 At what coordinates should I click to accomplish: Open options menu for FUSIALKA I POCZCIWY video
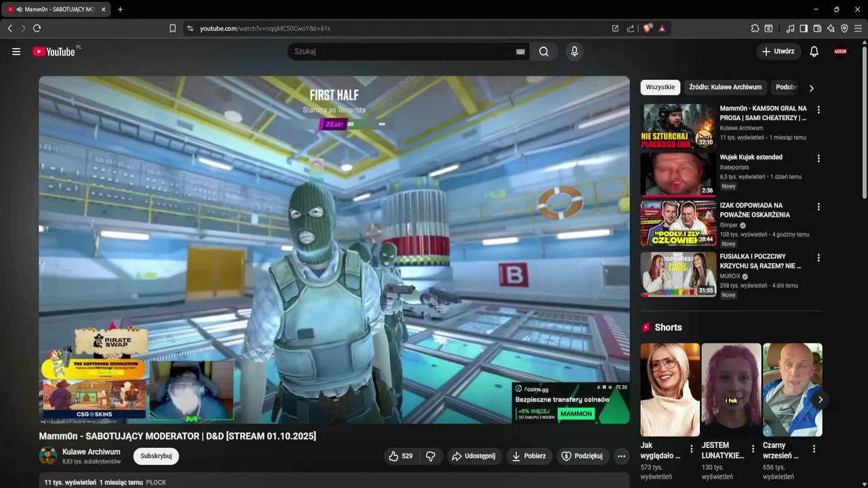[818, 258]
